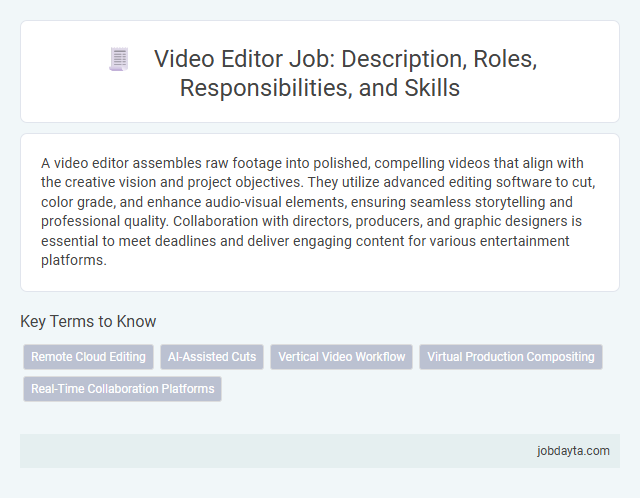Viewport: 640px width, 498px height.
Task: Select the AI-Assisted Cuts tag
Action: (212, 357)
